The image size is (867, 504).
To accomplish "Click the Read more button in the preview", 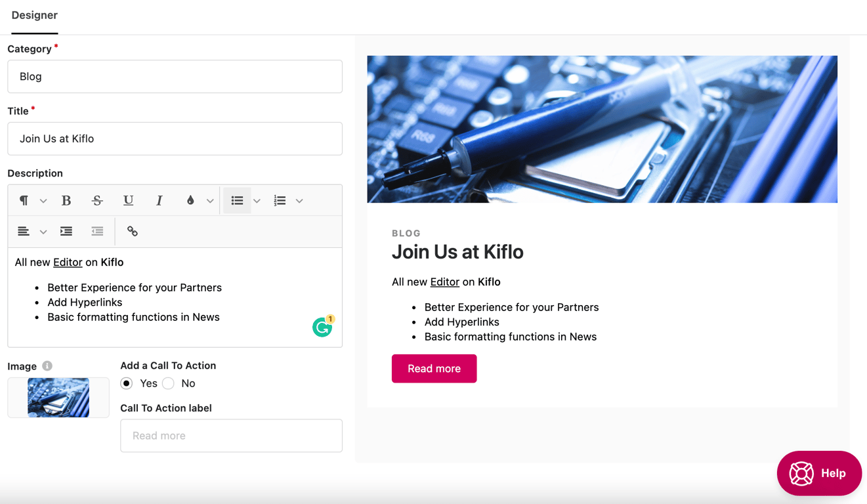I will pos(434,369).
